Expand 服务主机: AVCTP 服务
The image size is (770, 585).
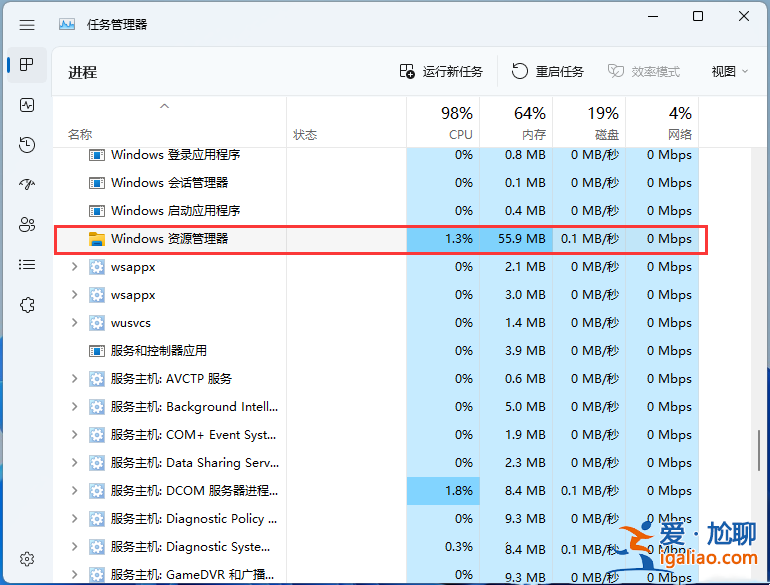[x=75, y=379]
